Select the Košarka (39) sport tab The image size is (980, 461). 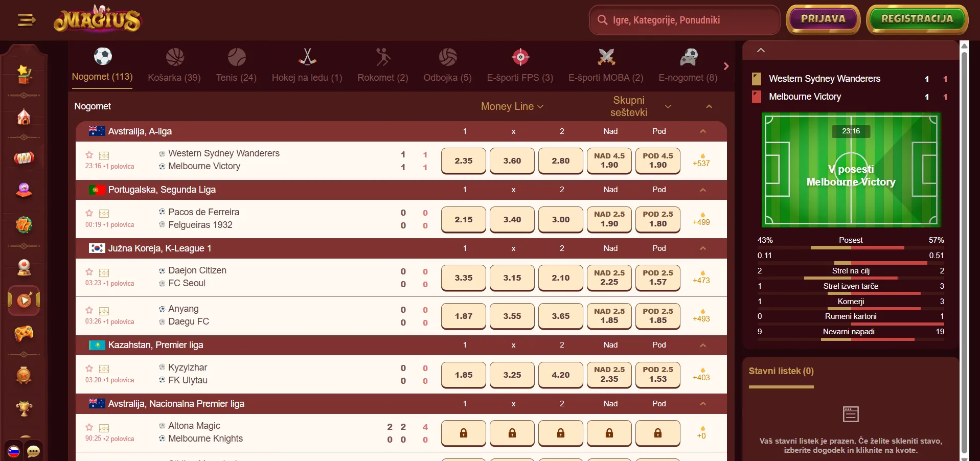click(174, 65)
